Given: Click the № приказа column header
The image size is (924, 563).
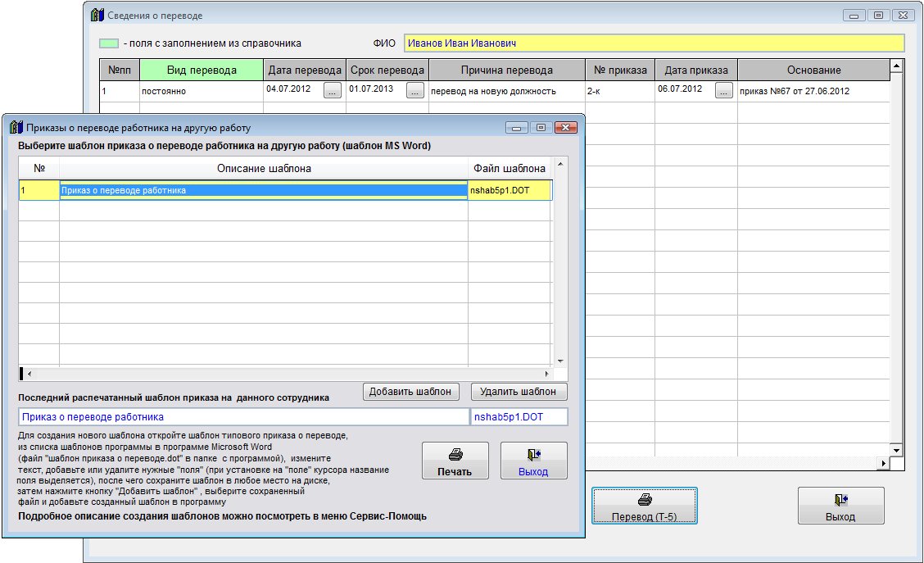Looking at the screenshot, I should pos(620,70).
